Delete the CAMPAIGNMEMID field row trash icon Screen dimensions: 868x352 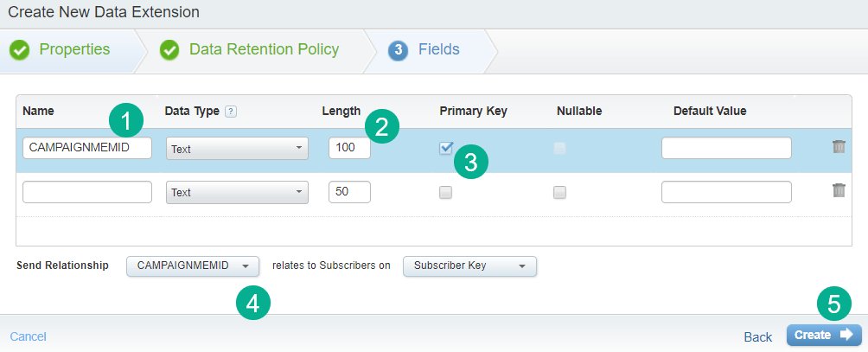pos(838,147)
